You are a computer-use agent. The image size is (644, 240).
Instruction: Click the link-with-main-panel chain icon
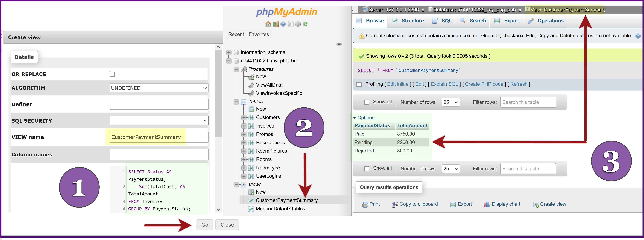click(339, 44)
